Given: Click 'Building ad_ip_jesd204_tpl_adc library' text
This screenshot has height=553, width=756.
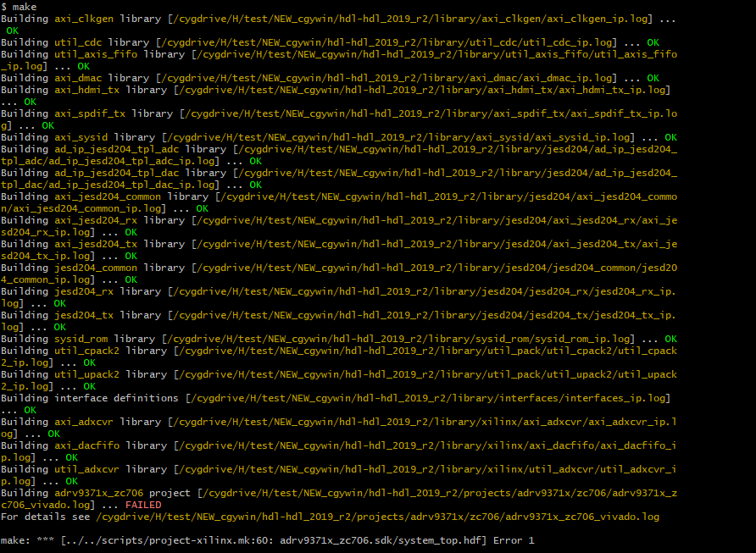Looking at the screenshot, I should tap(114, 149).
